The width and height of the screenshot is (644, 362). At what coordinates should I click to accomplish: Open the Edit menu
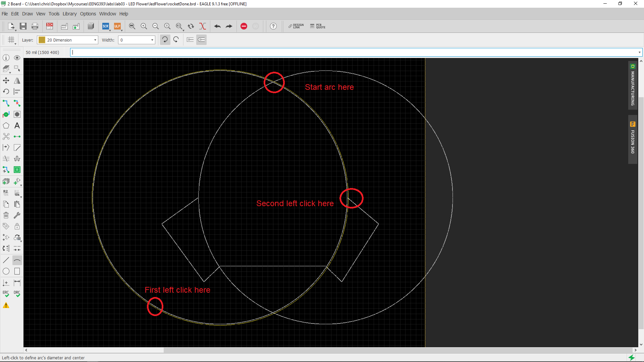[15, 14]
